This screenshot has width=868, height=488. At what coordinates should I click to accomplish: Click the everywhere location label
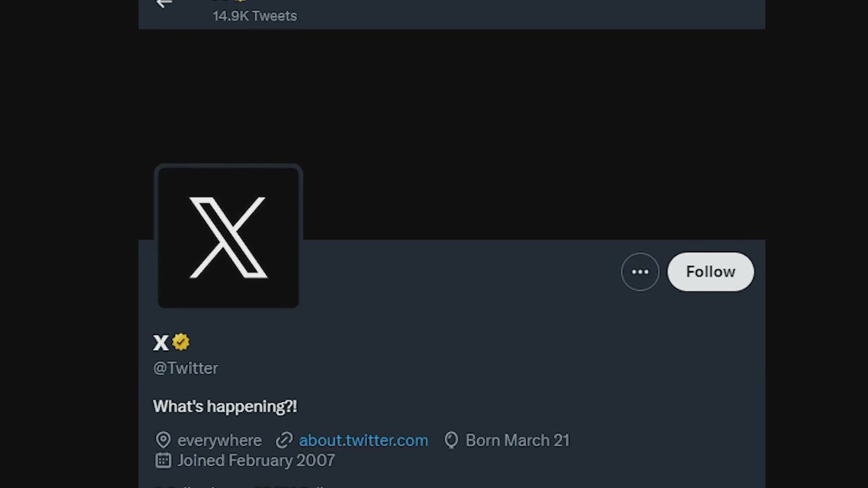tap(219, 440)
